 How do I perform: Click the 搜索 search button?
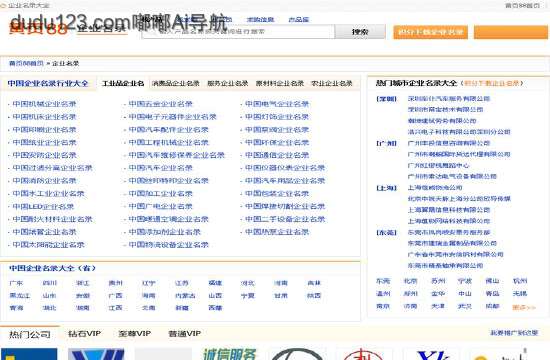[360, 32]
